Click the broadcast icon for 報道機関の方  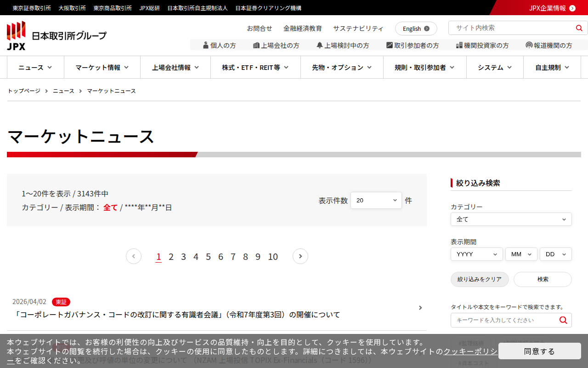pyautogui.click(x=529, y=45)
